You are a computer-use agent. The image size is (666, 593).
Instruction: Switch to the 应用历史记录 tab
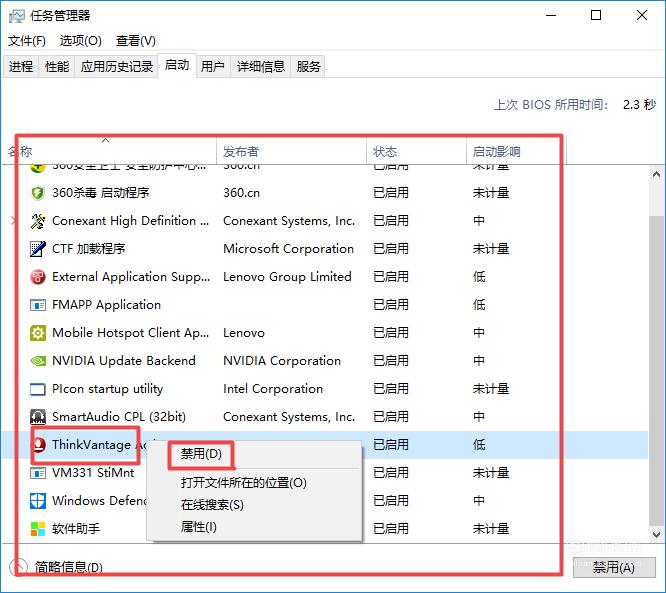coord(116,67)
